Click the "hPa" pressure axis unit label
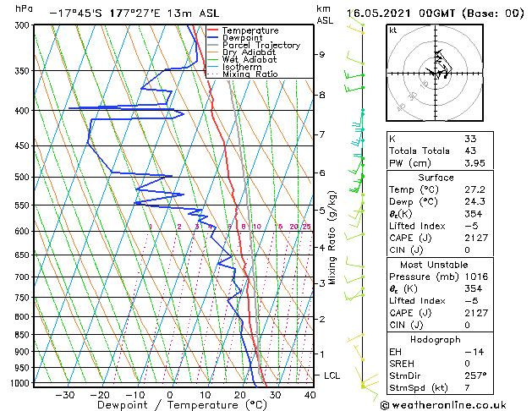Screen dimensions: 532x411 (24, 9)
